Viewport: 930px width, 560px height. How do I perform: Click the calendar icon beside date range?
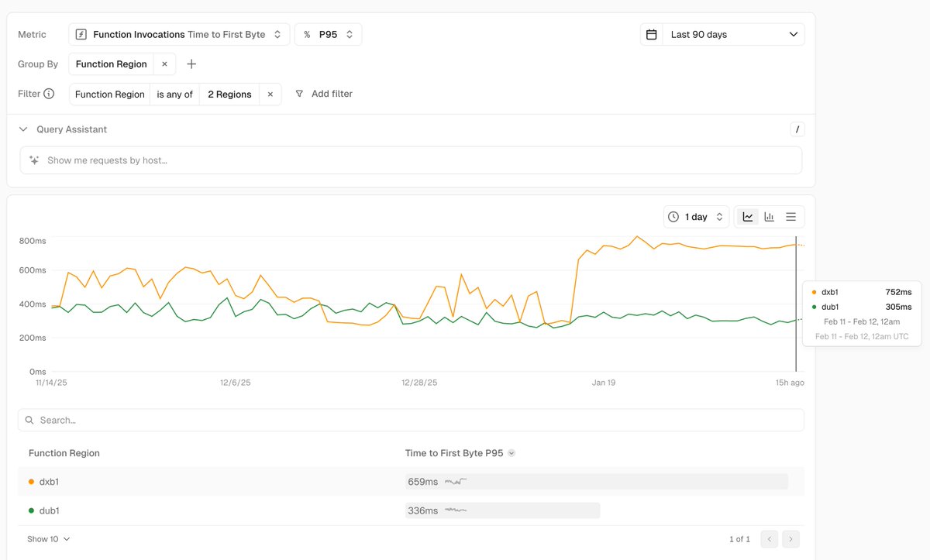(x=652, y=34)
